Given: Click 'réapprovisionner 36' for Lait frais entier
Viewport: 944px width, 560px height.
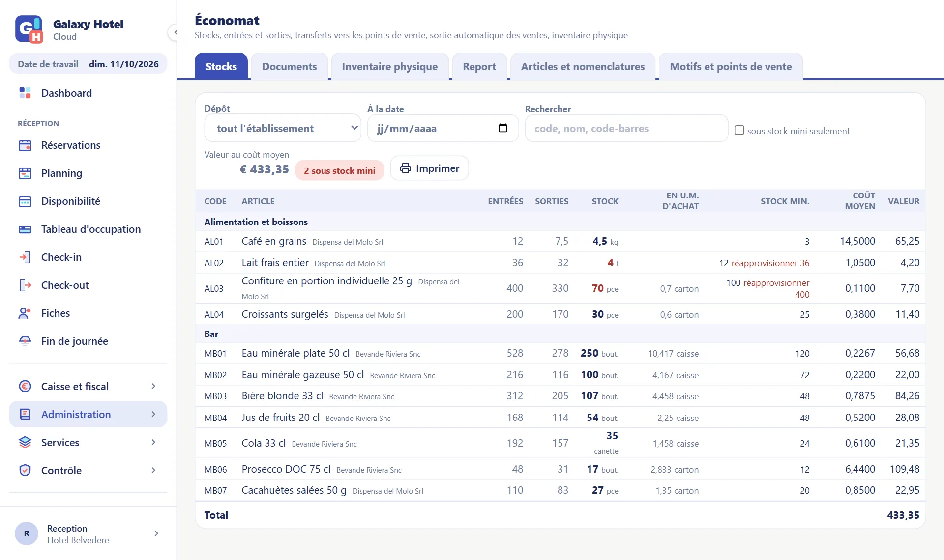Looking at the screenshot, I should tap(770, 263).
